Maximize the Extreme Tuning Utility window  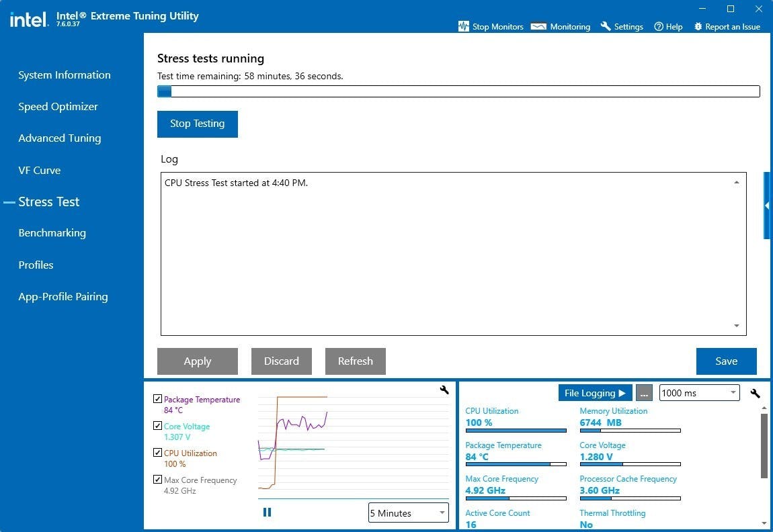731,9
